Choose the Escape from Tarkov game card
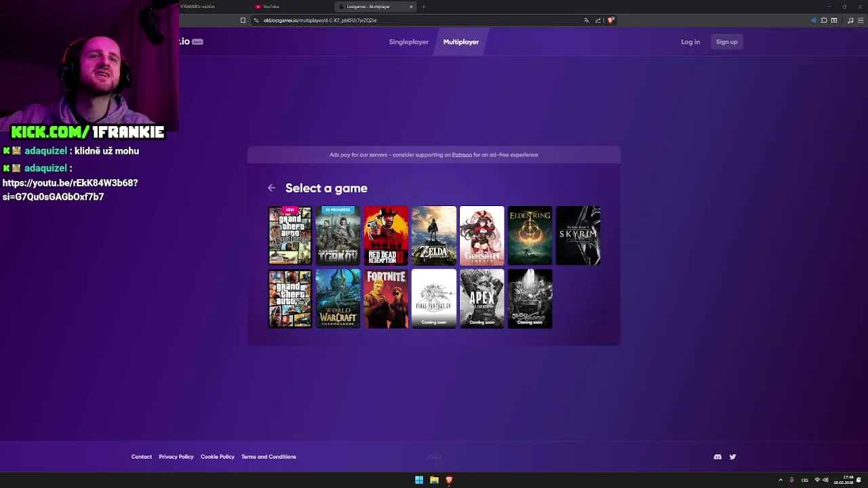This screenshot has height=488, width=868. [338, 235]
